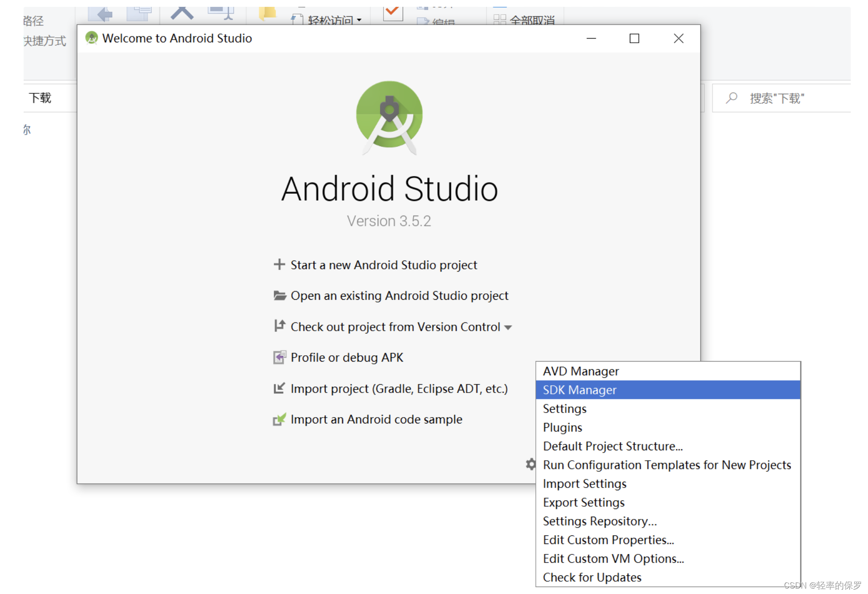Open the 轻松访问 dropdown in Explorer ribbon

click(327, 20)
